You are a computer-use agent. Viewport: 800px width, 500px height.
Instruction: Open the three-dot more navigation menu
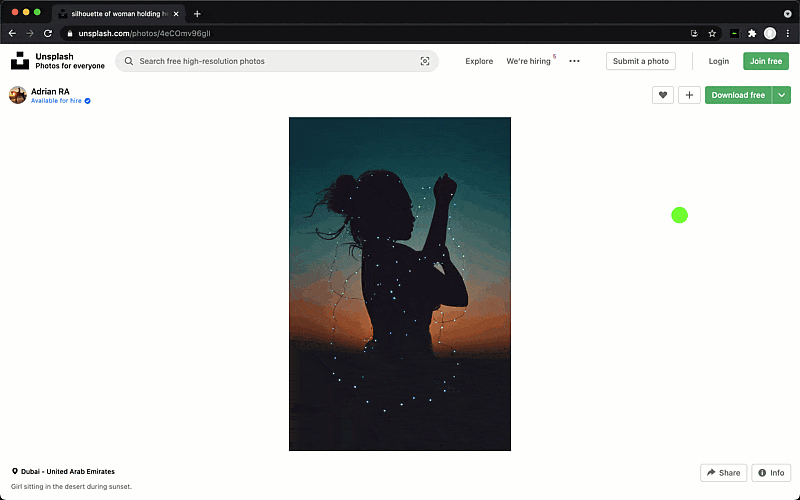pyautogui.click(x=574, y=61)
